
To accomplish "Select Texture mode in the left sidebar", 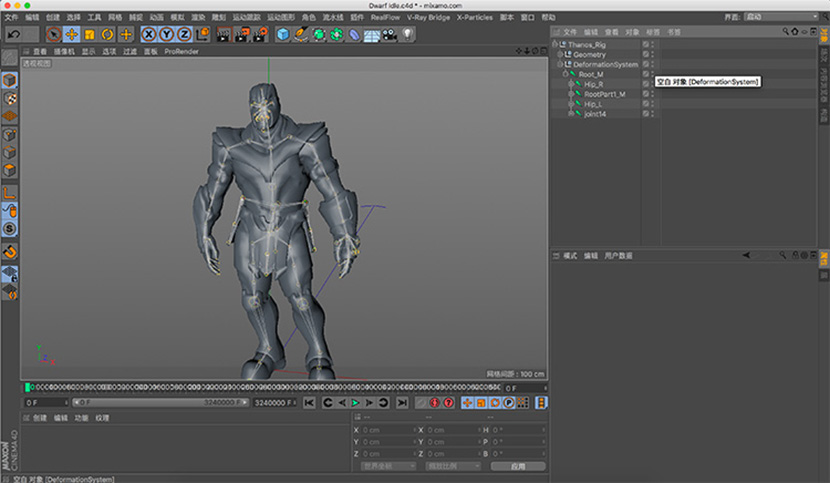I will coord(10,98).
